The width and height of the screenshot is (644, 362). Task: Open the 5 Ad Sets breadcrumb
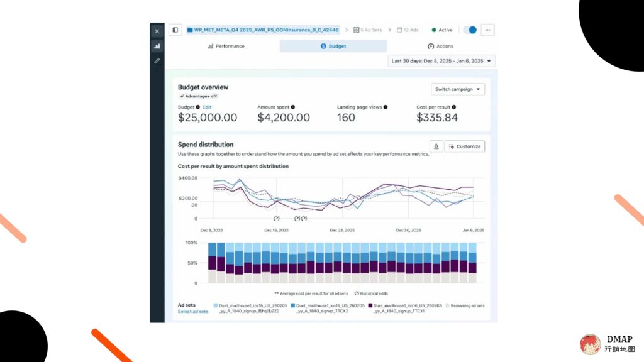click(367, 30)
